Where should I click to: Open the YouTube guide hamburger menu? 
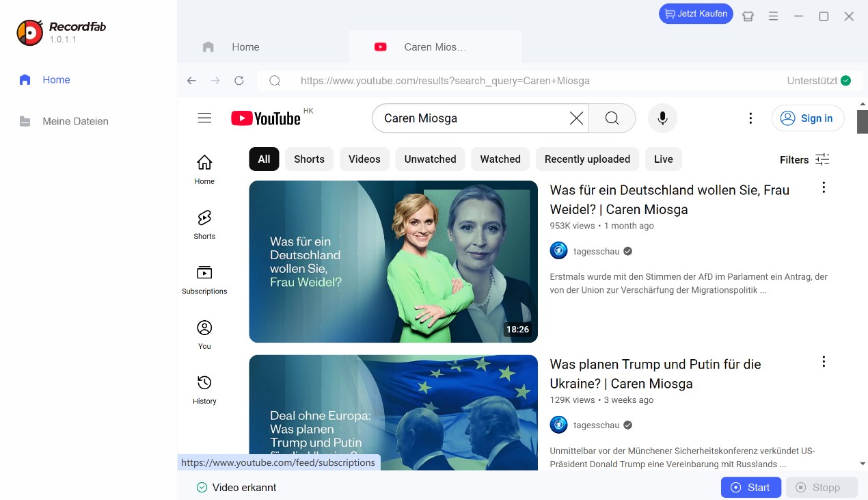click(204, 118)
